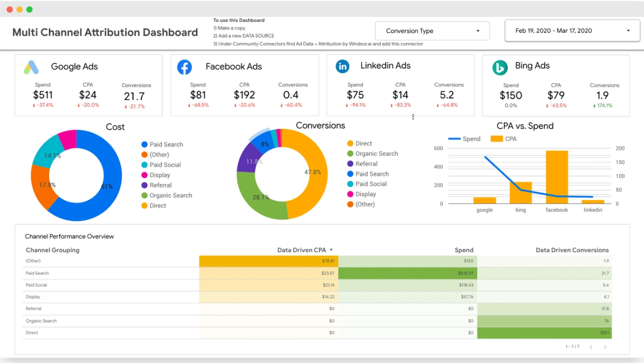Click the Spend line legend swatch
Screen dimensions: 644x363
click(454, 139)
